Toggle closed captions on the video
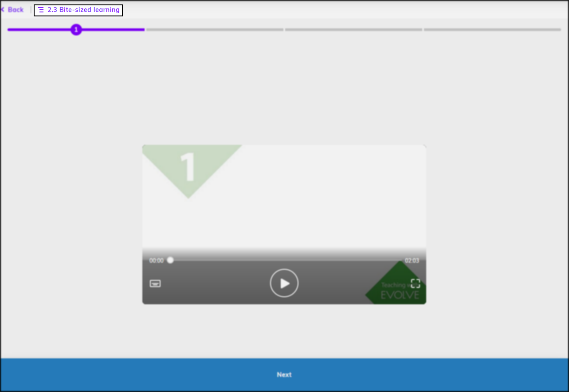569x392 pixels. point(155,283)
